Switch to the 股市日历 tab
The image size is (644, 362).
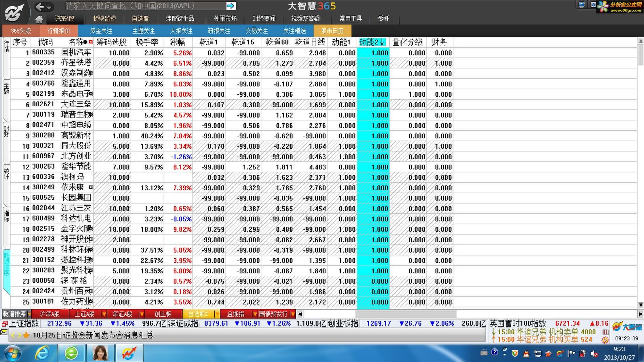[332, 31]
